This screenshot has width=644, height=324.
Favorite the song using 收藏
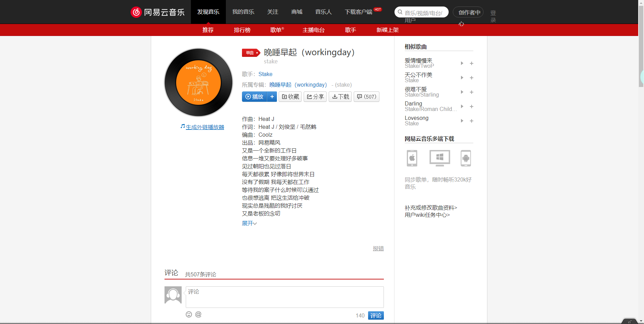pyautogui.click(x=290, y=97)
